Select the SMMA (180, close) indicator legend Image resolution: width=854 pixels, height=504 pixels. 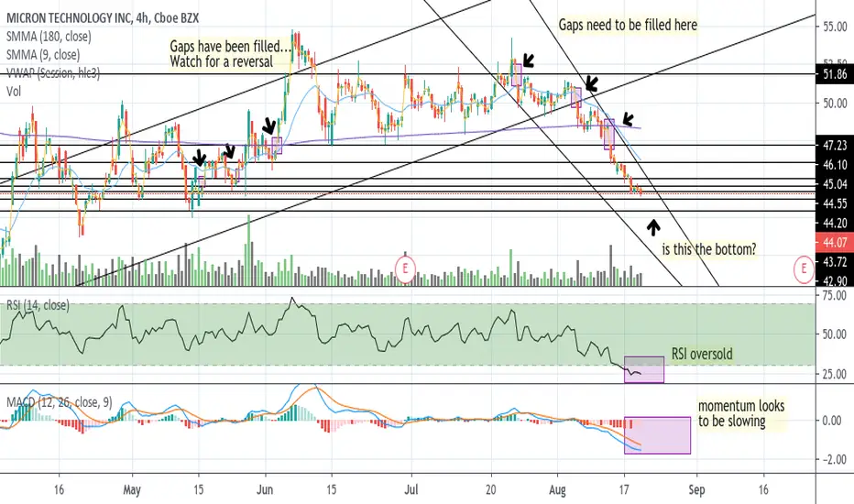(49, 37)
